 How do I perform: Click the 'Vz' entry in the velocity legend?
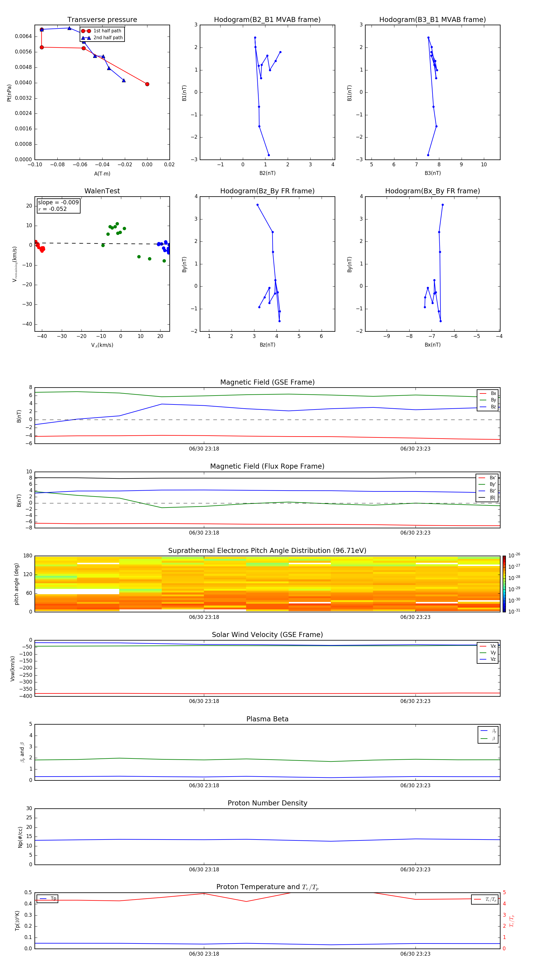(488, 659)
